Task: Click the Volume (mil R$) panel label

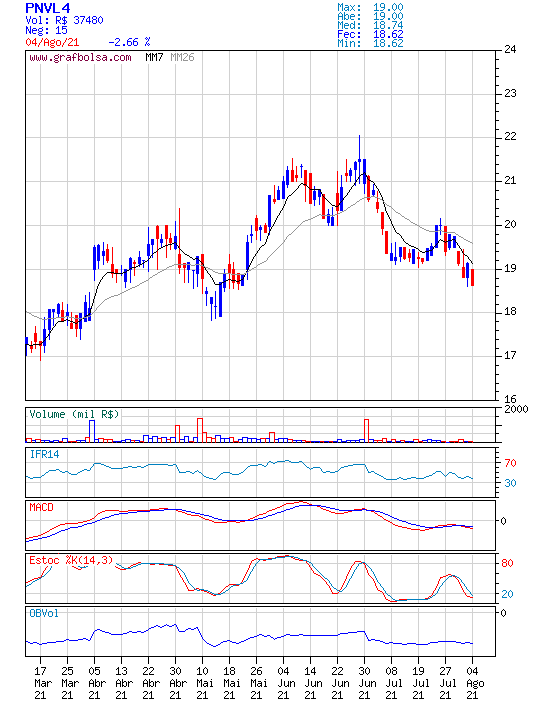Action: click(74, 414)
